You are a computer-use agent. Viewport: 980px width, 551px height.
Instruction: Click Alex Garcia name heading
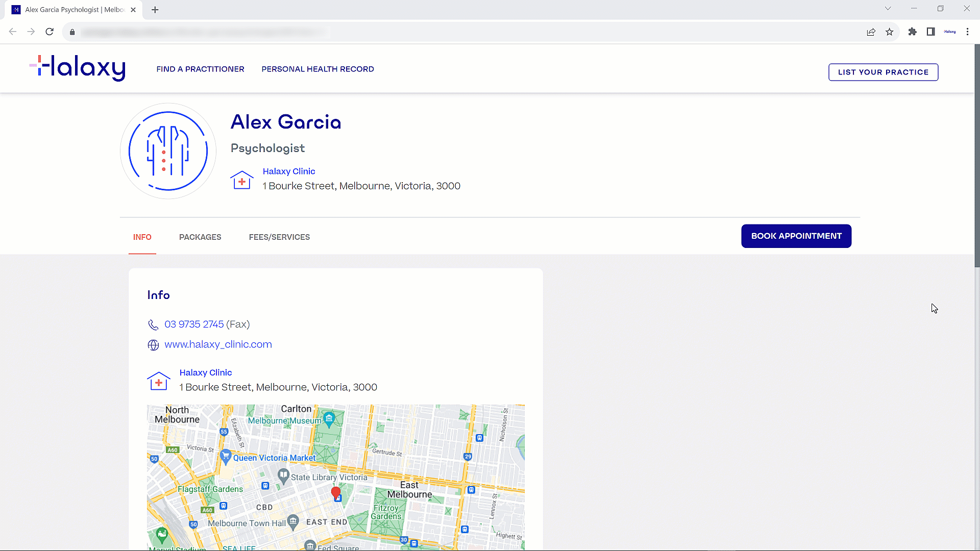pos(286,122)
